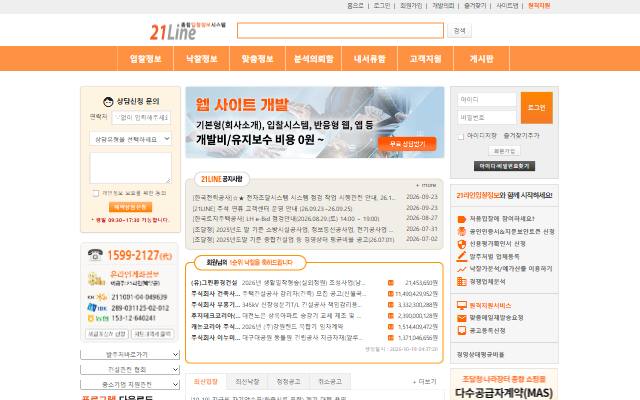
Task: Open the 상담유형 selection dropdown
Action: [x=131, y=139]
